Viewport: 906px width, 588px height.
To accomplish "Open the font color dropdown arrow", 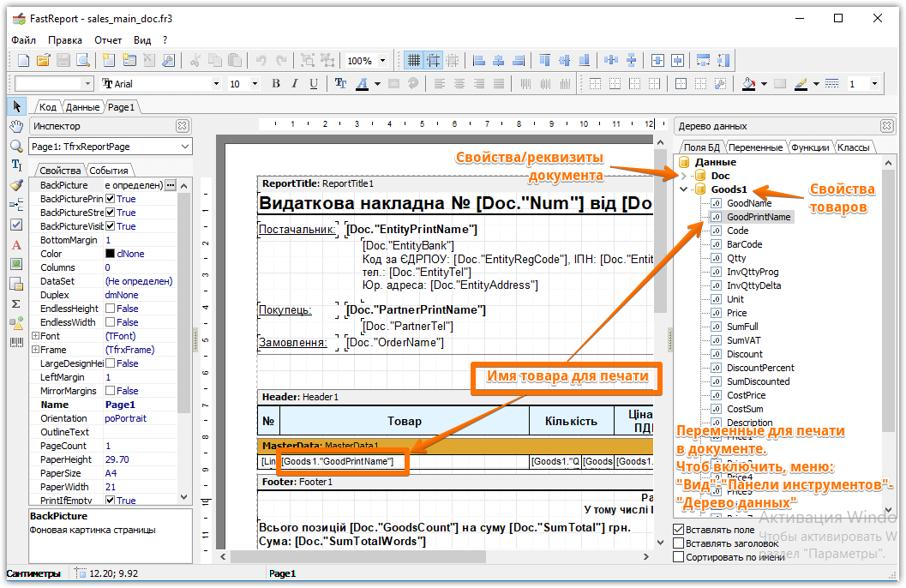I will (377, 84).
